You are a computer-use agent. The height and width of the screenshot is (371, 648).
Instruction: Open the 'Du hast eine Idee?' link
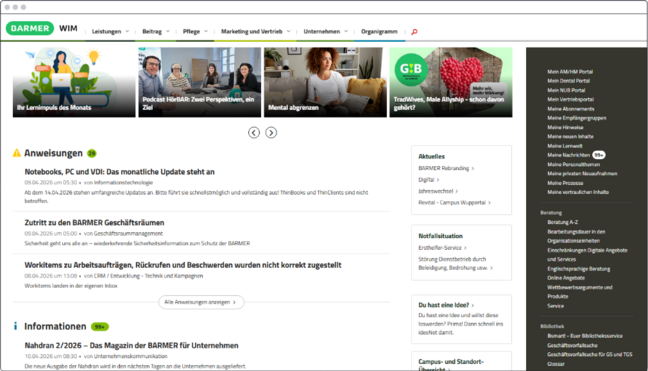click(x=446, y=305)
